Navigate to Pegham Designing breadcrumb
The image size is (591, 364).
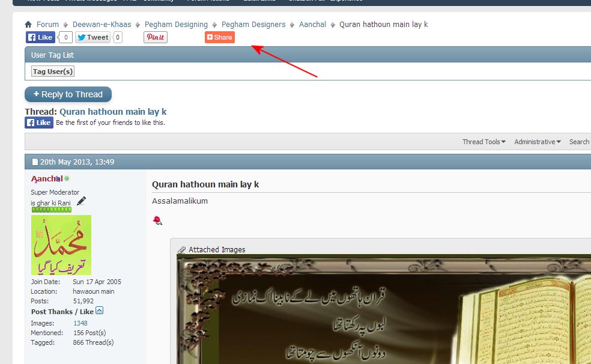click(x=176, y=25)
